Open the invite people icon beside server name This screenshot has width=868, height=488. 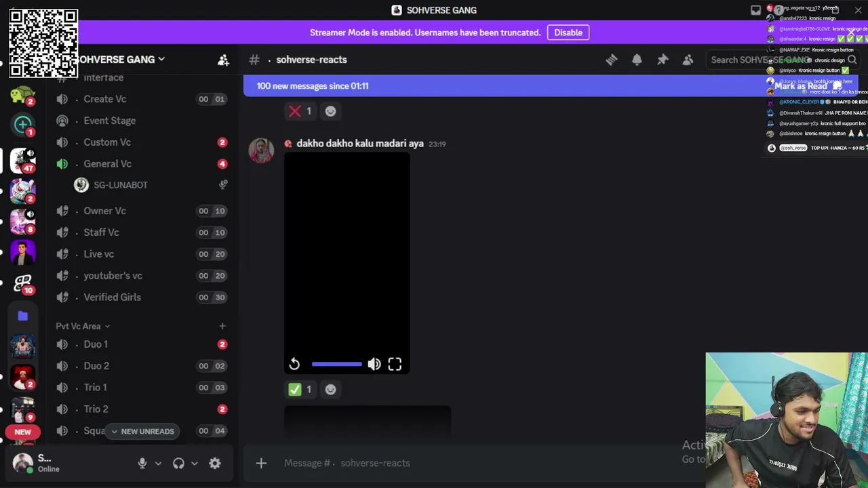pyautogui.click(x=223, y=60)
